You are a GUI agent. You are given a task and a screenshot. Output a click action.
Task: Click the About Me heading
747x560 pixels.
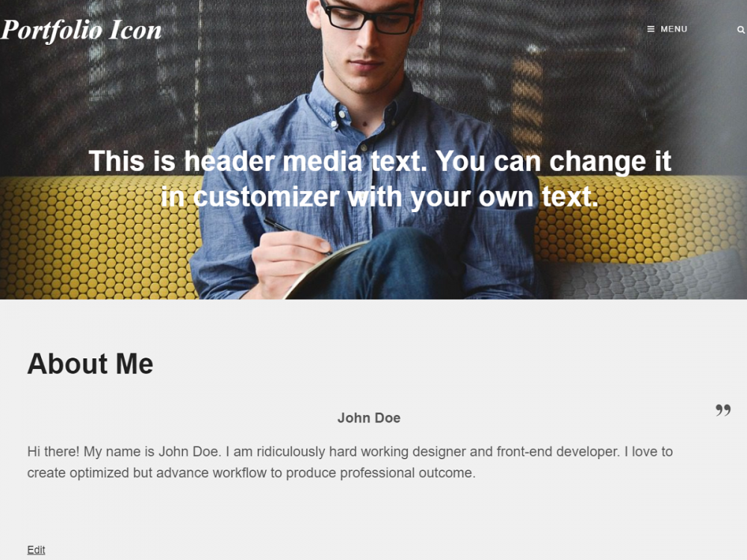point(90,364)
